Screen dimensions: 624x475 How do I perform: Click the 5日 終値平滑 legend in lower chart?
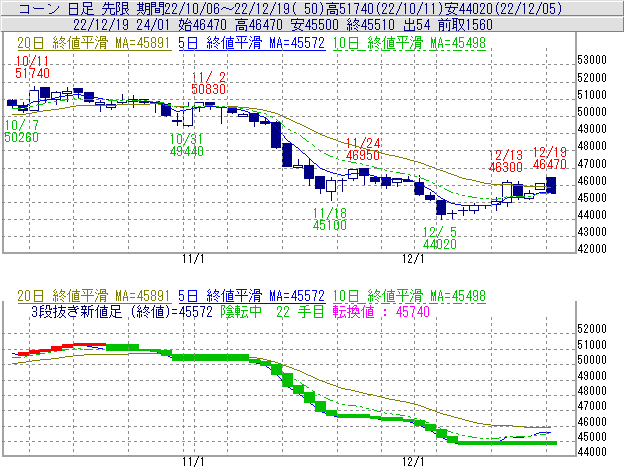coord(252,296)
